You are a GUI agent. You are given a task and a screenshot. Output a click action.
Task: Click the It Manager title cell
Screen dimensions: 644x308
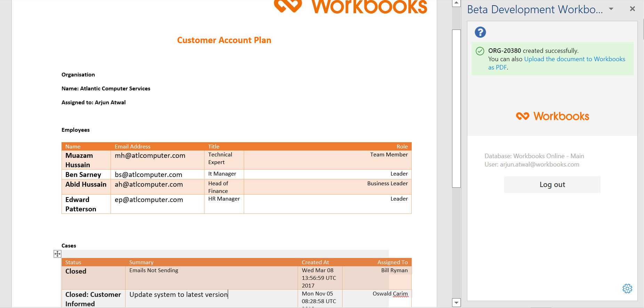224,175
